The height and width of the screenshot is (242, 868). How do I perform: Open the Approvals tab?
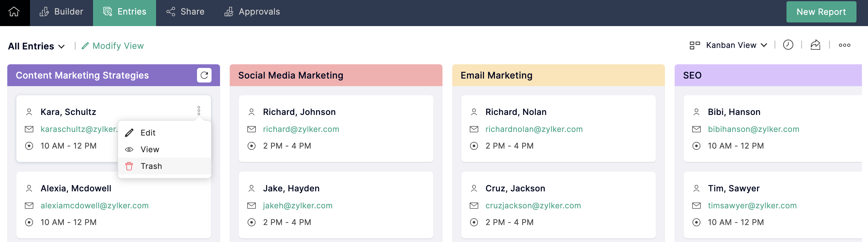pyautogui.click(x=252, y=12)
